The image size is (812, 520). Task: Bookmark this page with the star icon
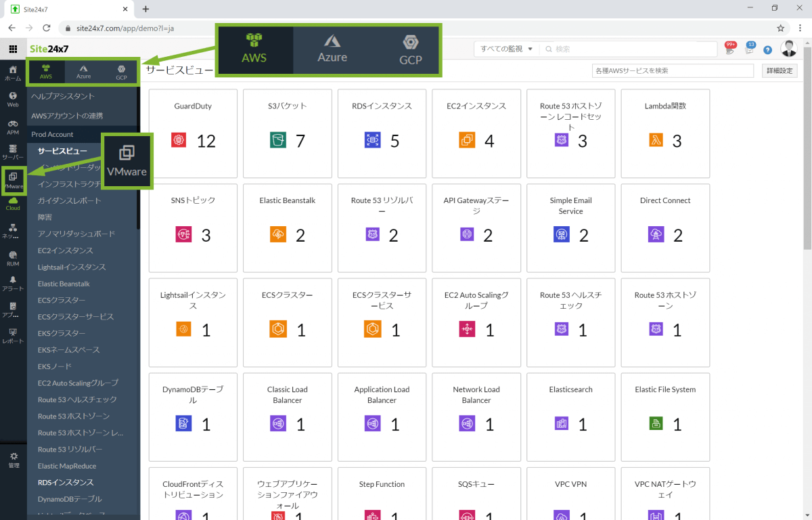click(780, 28)
